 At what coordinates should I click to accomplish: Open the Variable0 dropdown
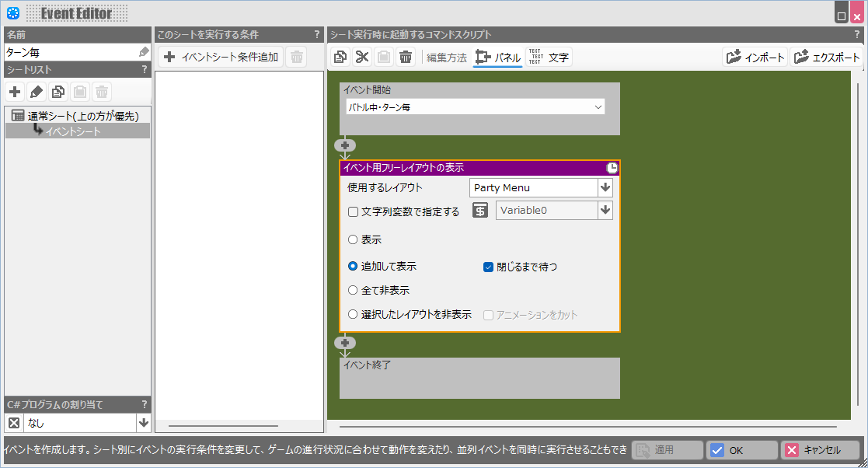coord(605,210)
